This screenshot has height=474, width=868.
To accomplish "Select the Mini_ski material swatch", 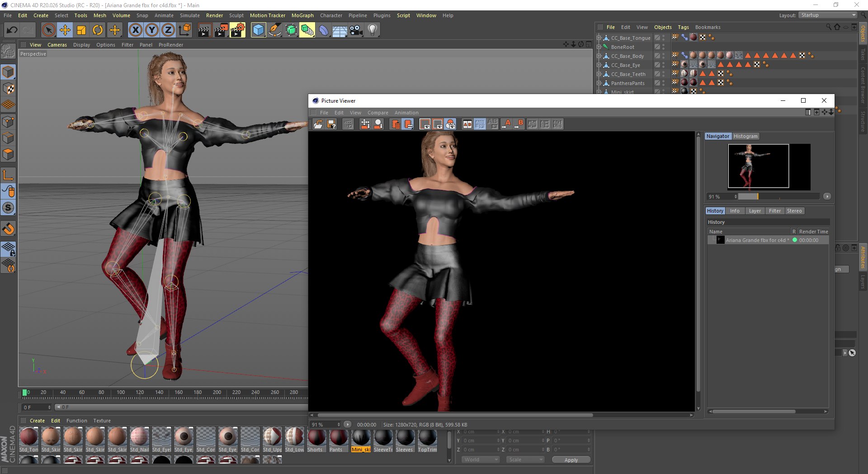I will [361, 440].
